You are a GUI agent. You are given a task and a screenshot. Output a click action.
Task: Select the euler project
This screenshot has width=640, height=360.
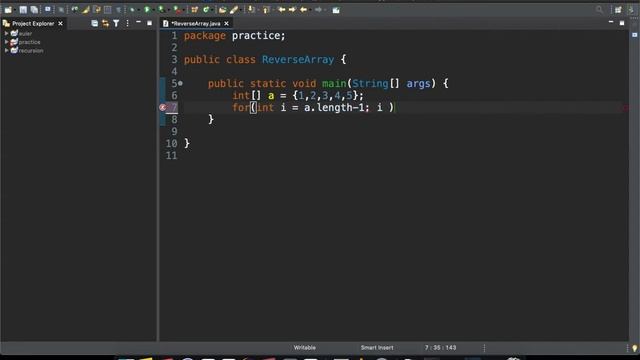click(x=25, y=33)
